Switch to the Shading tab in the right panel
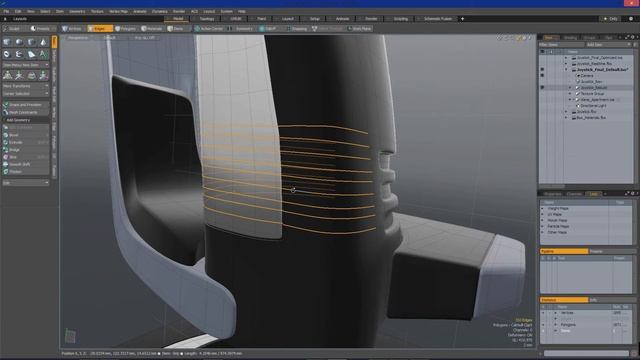 coord(570,38)
